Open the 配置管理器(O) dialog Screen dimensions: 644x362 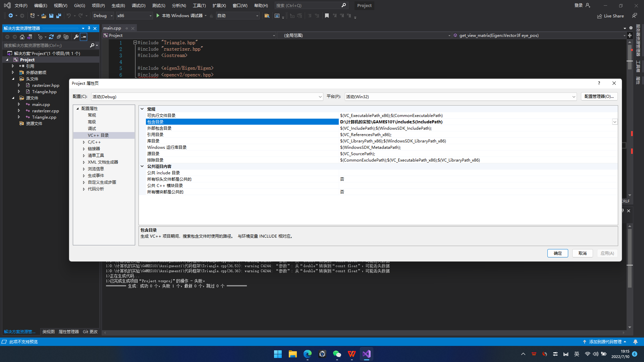[x=599, y=96]
